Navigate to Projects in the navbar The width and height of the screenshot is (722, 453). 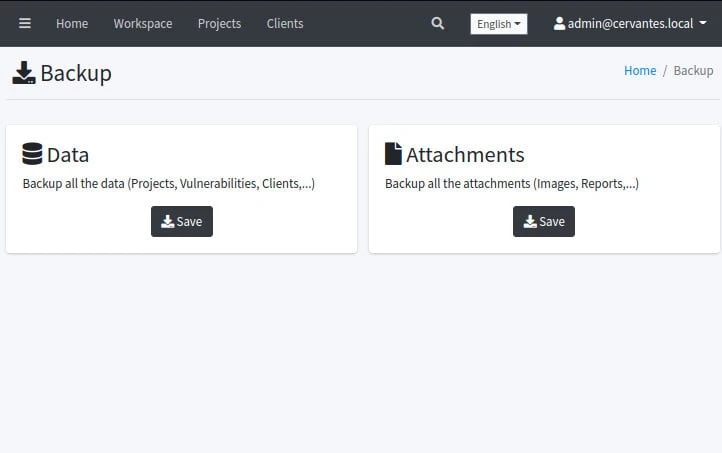(219, 23)
